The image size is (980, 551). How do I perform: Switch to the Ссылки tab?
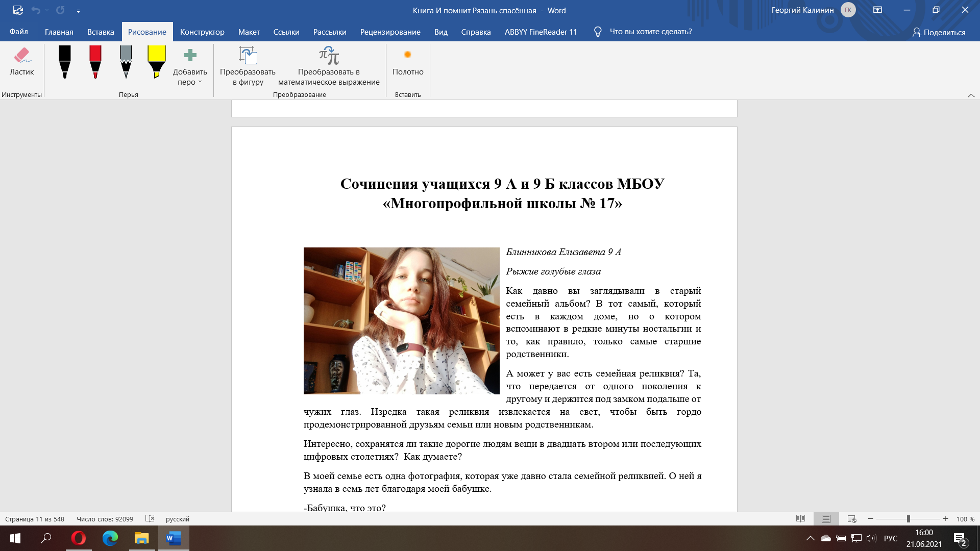click(x=286, y=32)
